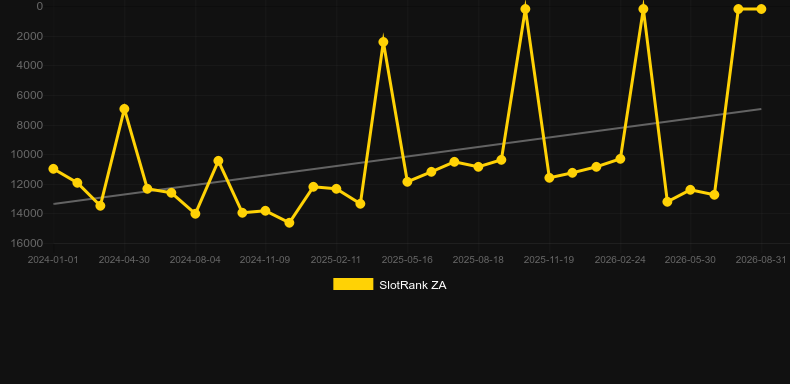
Task: Select the data point at 2025-05-16
Action: pyautogui.click(x=407, y=181)
